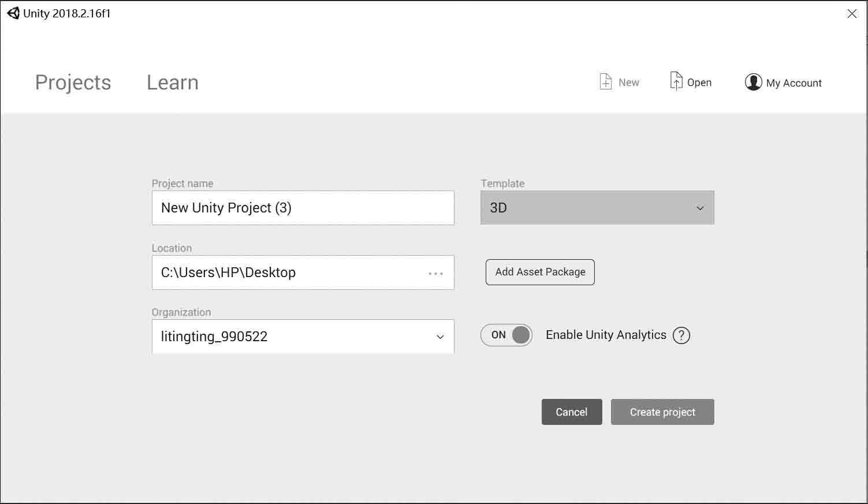This screenshot has width=868, height=504.
Task: Click the My Account avatar icon
Action: (753, 82)
